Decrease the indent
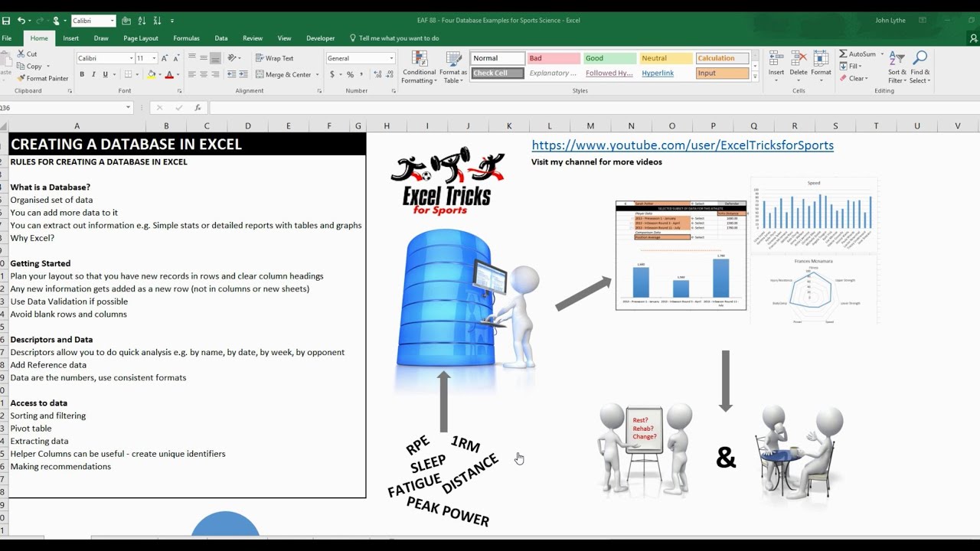Image resolution: width=980 pixels, height=551 pixels. [x=232, y=74]
